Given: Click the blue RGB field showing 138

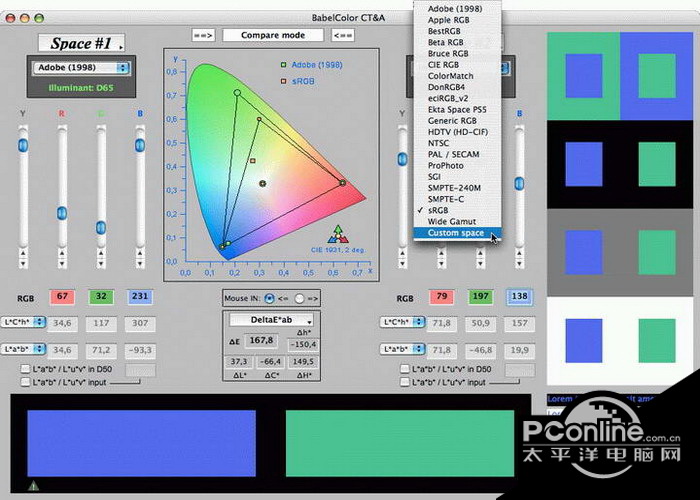Looking at the screenshot, I should (x=519, y=296).
